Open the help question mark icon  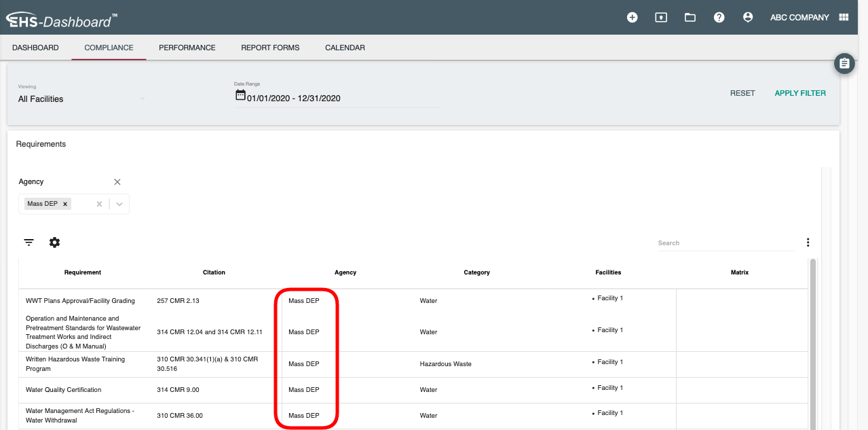pyautogui.click(x=719, y=18)
